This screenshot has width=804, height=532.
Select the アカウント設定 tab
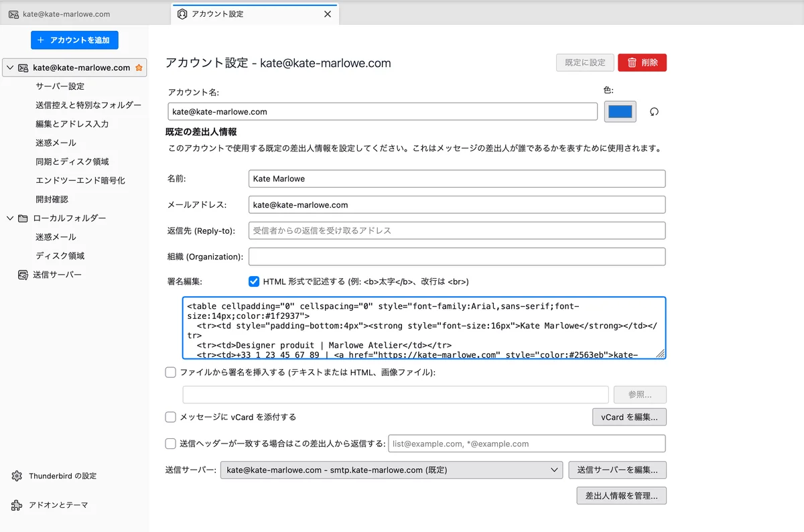[255, 14]
